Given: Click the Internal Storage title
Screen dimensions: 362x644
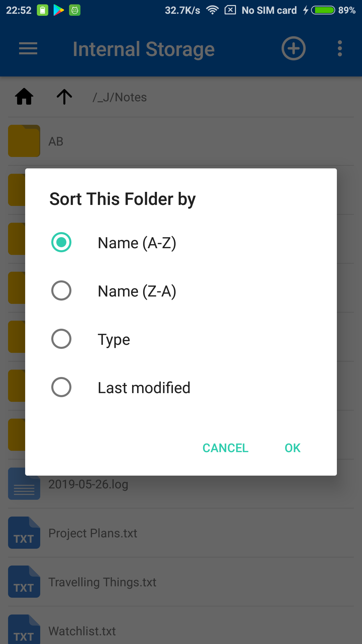Looking at the screenshot, I should coord(143,49).
